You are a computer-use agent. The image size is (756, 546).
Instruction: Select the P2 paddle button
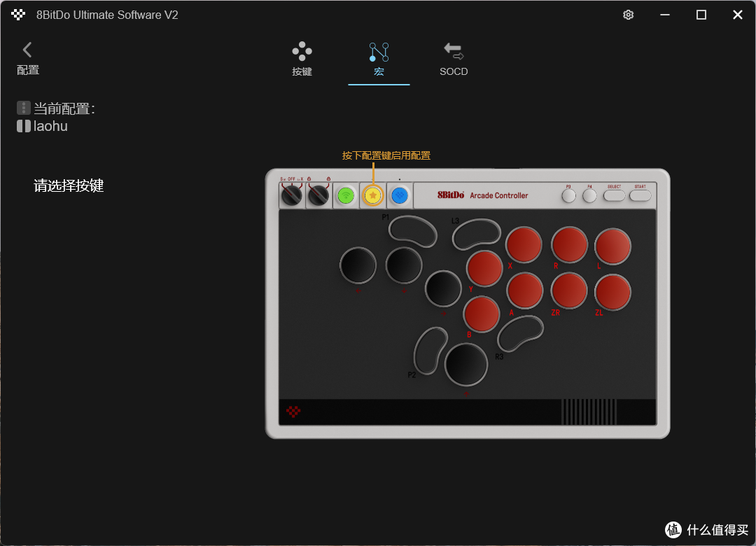(430, 351)
